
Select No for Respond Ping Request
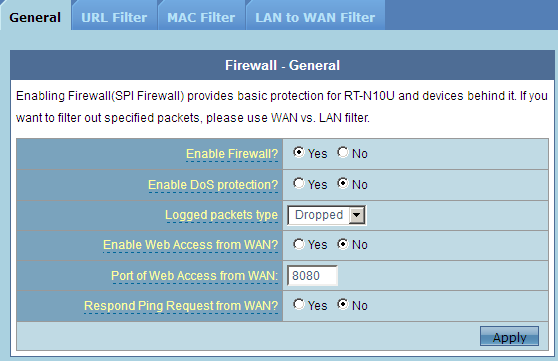pyautogui.click(x=343, y=304)
